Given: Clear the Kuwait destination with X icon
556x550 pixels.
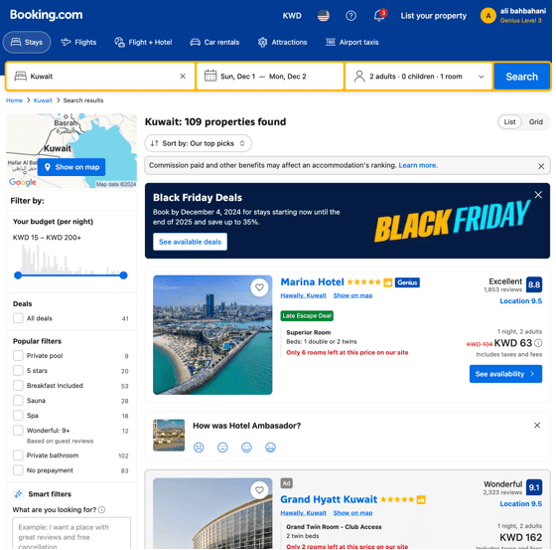Looking at the screenshot, I should pyautogui.click(x=183, y=76).
